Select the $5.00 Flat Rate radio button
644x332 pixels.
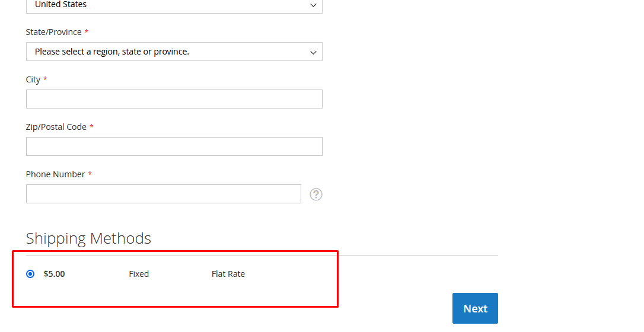coord(30,274)
